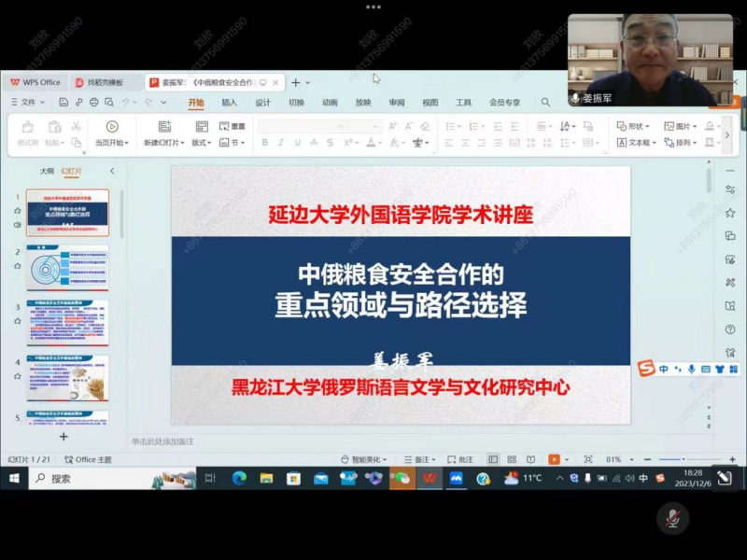The width and height of the screenshot is (747, 560).
Task: Select slide 4 thumbnail
Action: pyautogui.click(x=67, y=378)
